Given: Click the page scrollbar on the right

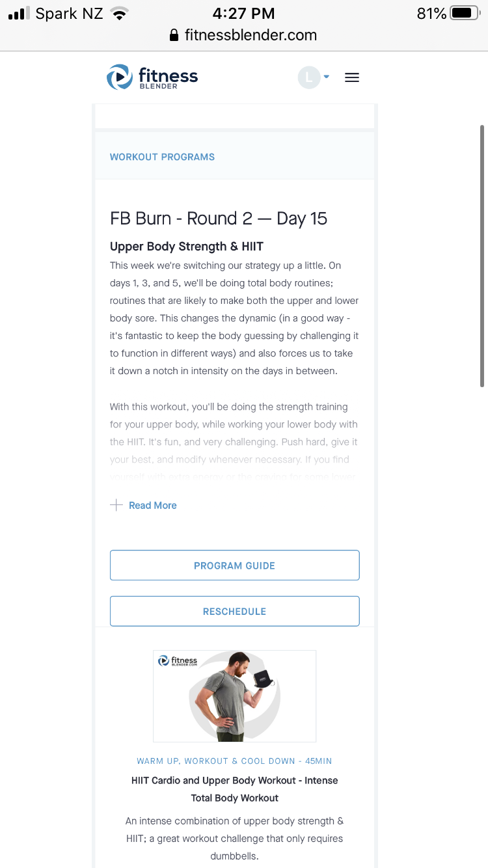Looking at the screenshot, I should point(481,256).
